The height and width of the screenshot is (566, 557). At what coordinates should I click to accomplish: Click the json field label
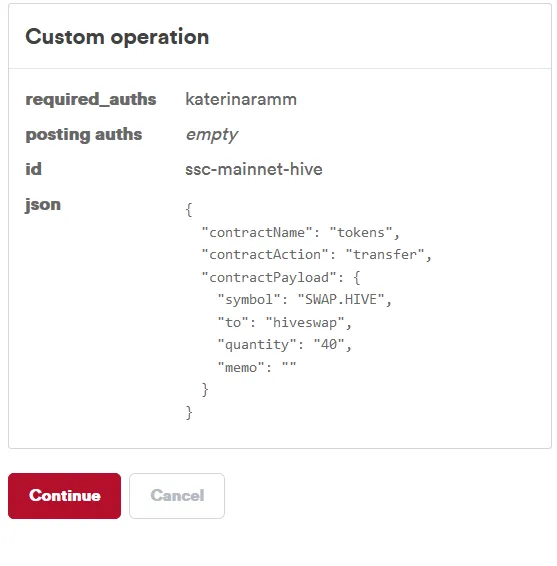click(x=43, y=205)
